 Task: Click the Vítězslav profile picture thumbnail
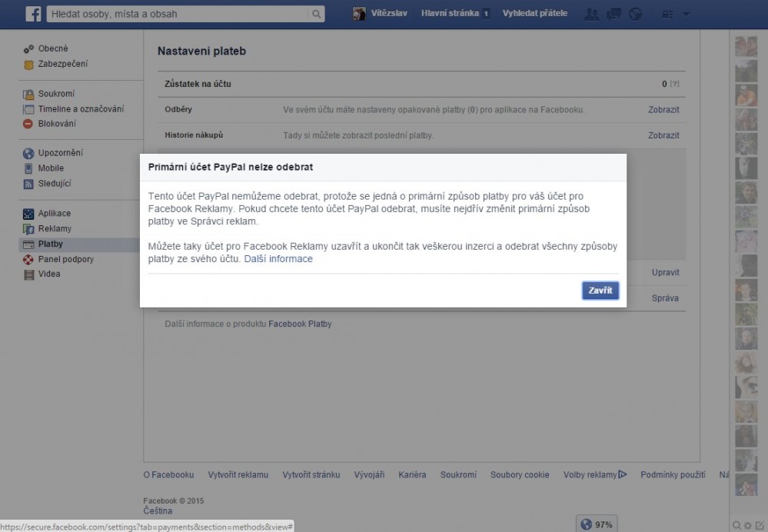(359, 14)
